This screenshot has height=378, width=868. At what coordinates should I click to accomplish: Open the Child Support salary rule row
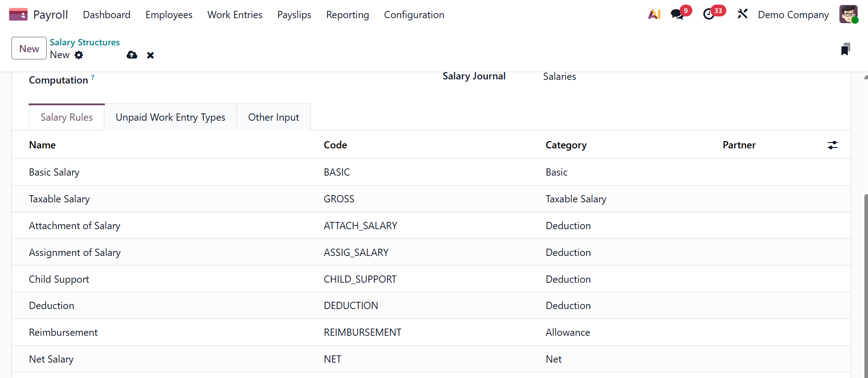pyautogui.click(x=59, y=280)
